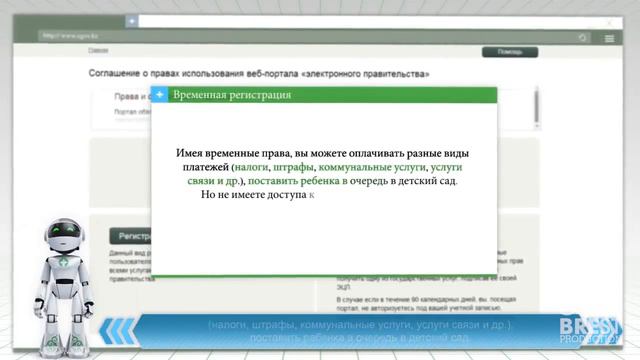Open the browser hamburger menu
This screenshot has width=640, height=360.
click(x=609, y=38)
